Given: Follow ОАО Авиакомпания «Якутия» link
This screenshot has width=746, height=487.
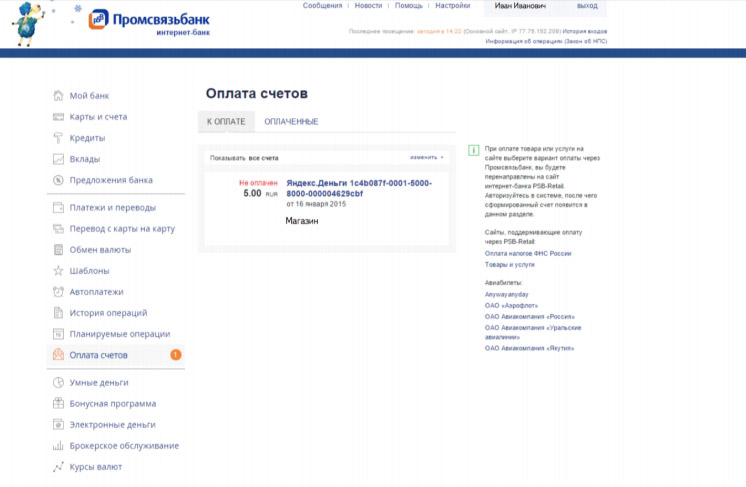Looking at the screenshot, I should pos(529,348).
